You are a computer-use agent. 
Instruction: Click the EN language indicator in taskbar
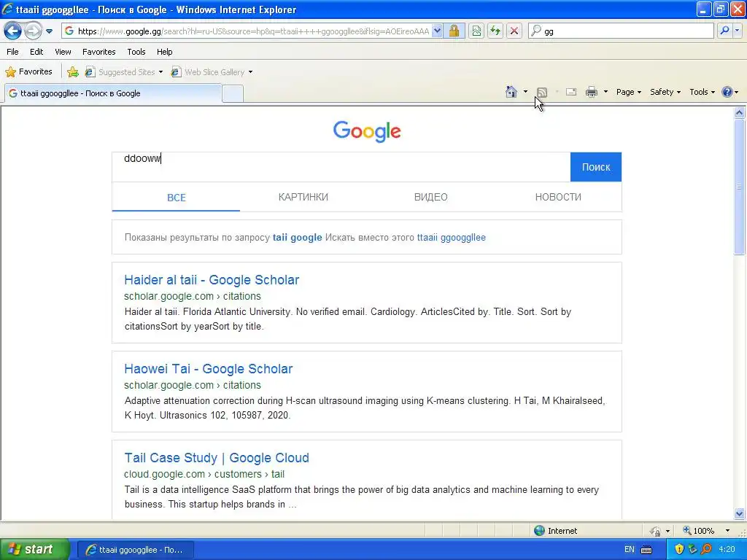(630, 550)
